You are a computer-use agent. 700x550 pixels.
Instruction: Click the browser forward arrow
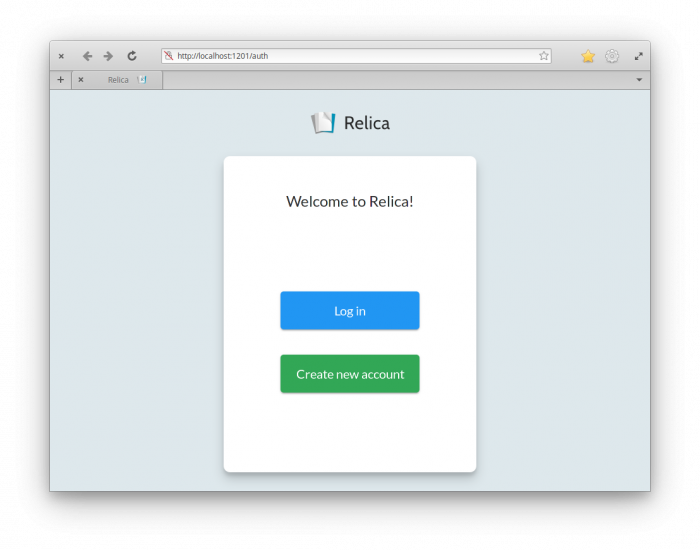tap(108, 56)
